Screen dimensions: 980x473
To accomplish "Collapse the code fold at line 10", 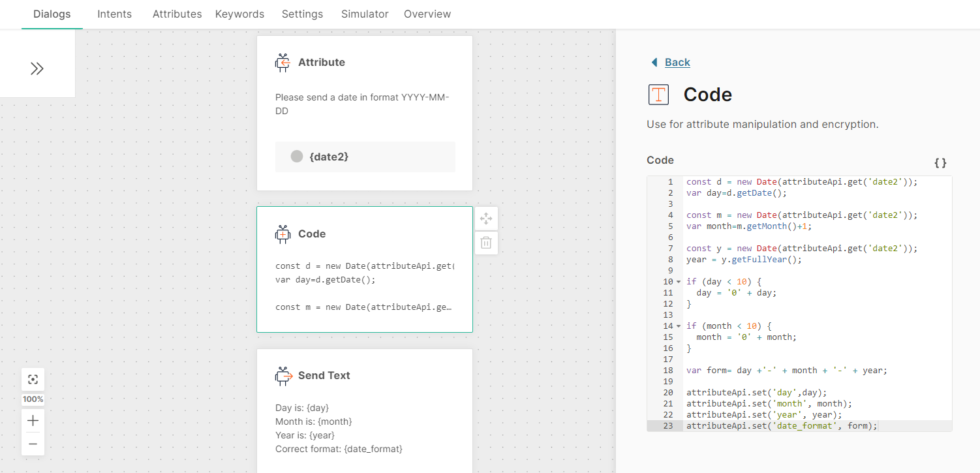I will [679, 282].
